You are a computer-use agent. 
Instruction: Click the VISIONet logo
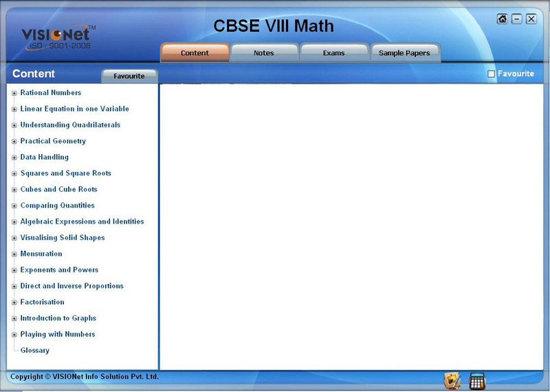[x=56, y=37]
